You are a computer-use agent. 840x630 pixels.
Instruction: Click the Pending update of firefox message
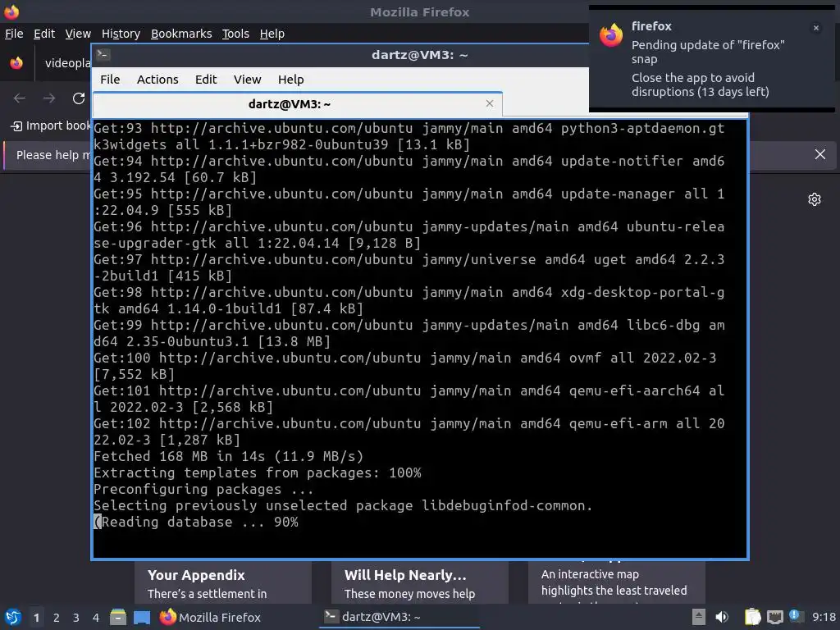707,52
